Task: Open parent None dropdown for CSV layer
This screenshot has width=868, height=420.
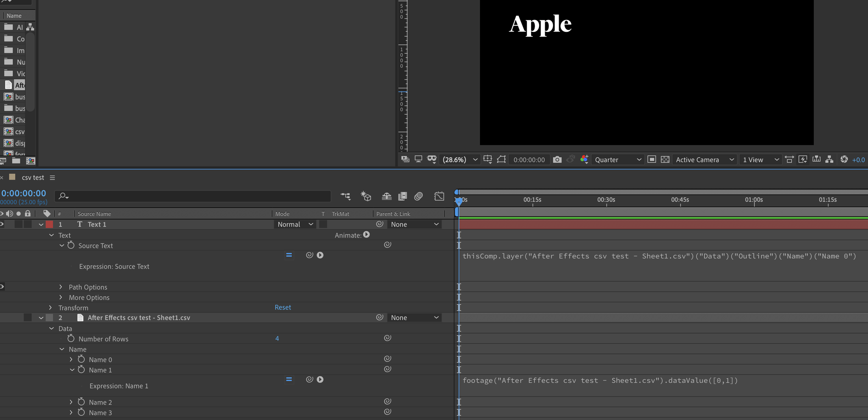Action: 415,318
